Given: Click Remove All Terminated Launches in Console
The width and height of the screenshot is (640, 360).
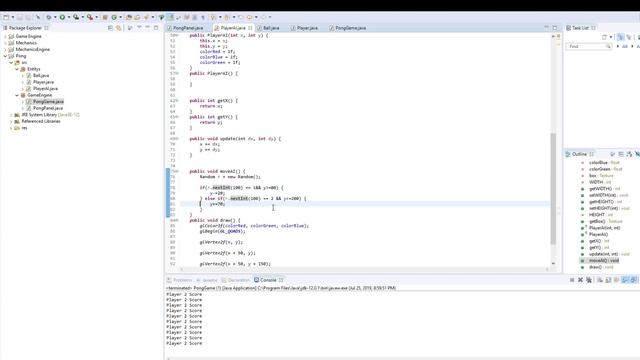Looking at the screenshot, I should 589,280.
